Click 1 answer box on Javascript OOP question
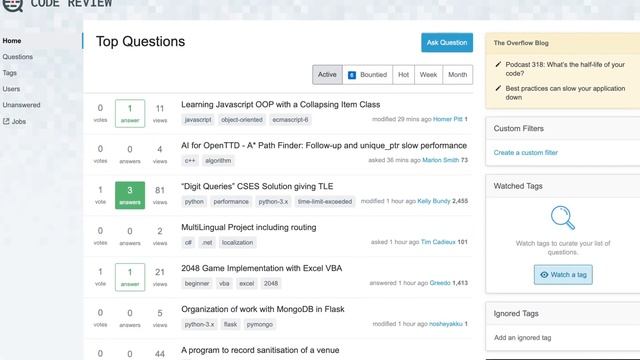The width and height of the screenshot is (640, 360). pos(130,113)
